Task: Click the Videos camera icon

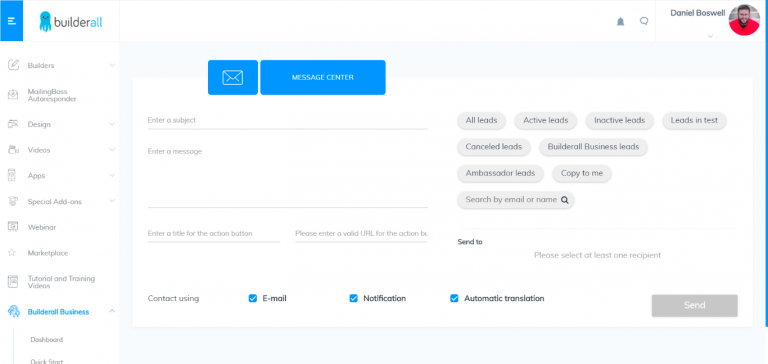Action: pos(13,150)
